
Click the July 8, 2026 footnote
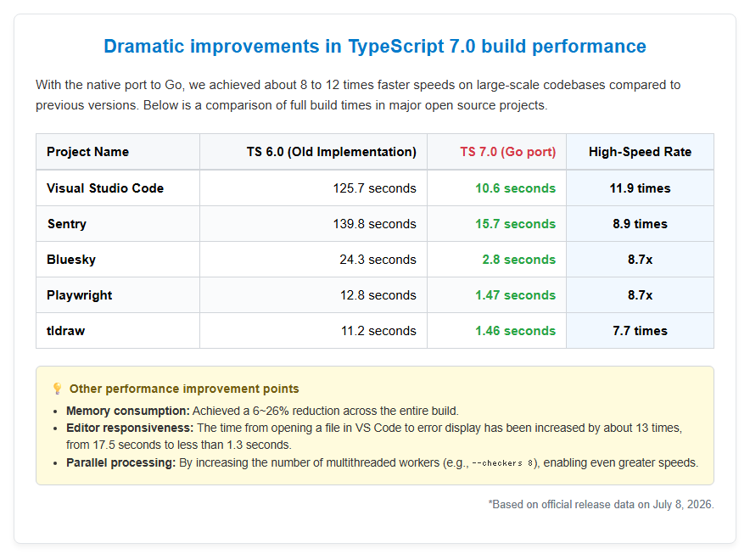[x=601, y=504]
